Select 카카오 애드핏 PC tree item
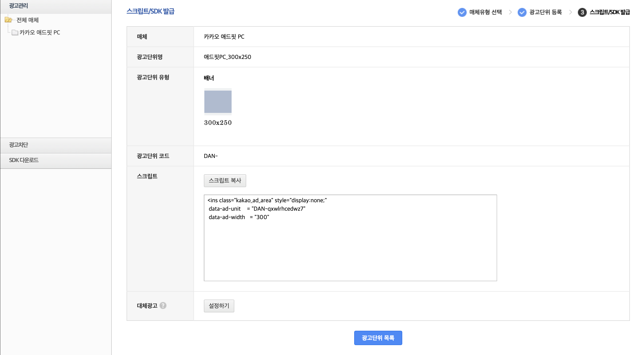 click(x=40, y=32)
